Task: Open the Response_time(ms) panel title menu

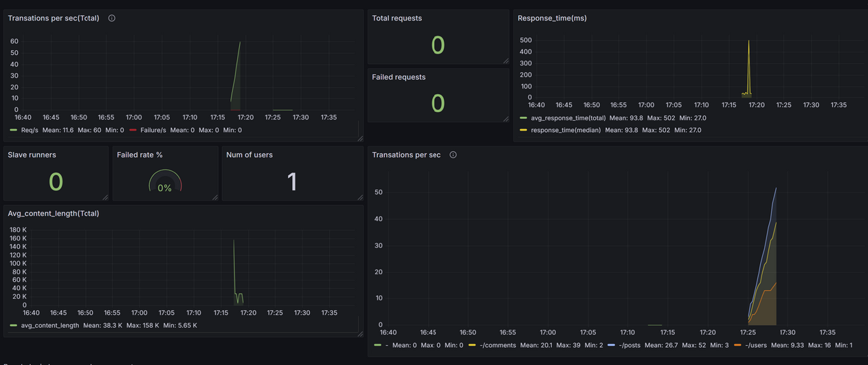Action: click(x=552, y=19)
